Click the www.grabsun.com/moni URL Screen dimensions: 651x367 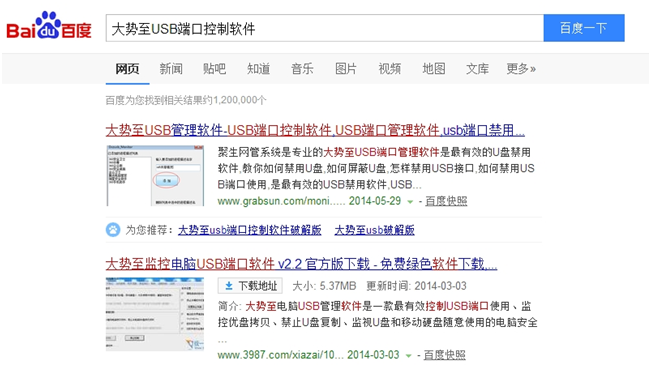(281, 201)
